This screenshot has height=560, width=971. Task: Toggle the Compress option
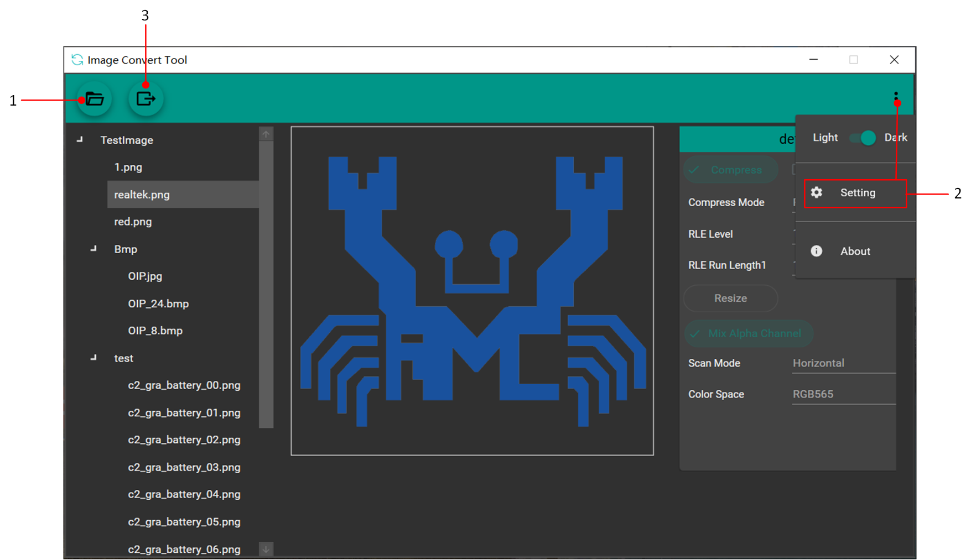[x=730, y=170]
